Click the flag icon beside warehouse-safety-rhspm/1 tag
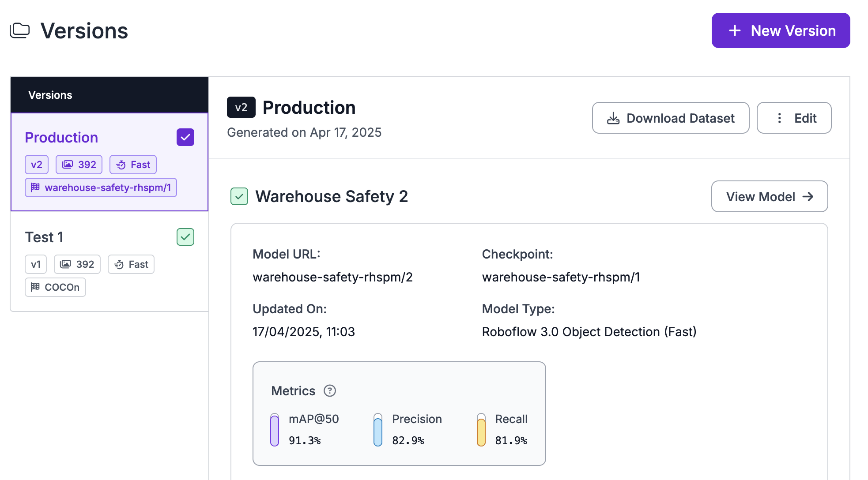The width and height of the screenshot is (868, 480). click(35, 187)
